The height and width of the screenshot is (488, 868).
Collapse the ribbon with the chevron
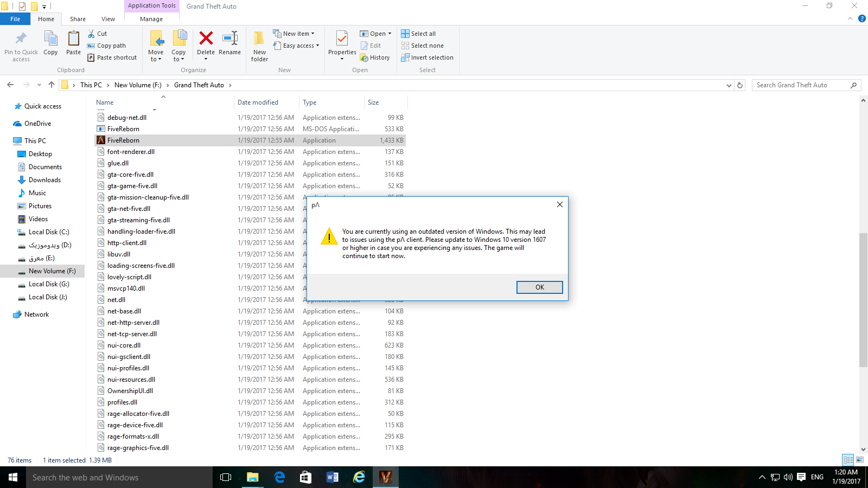click(x=850, y=18)
